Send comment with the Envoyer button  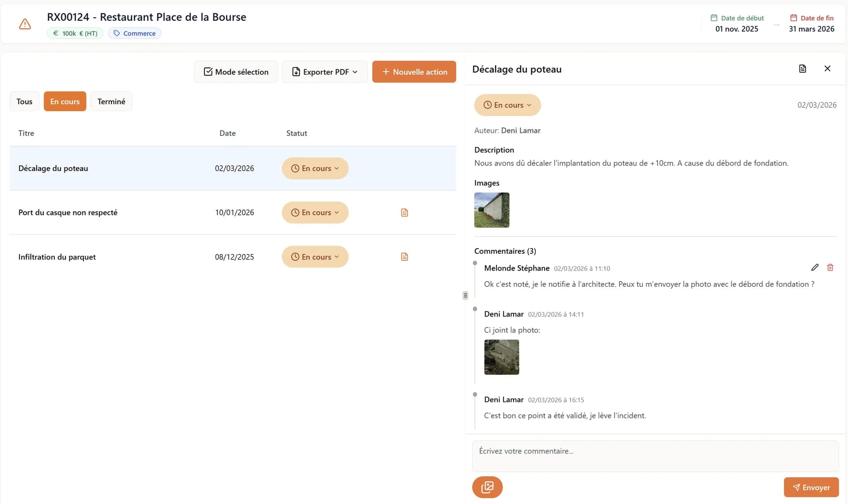[x=811, y=487]
